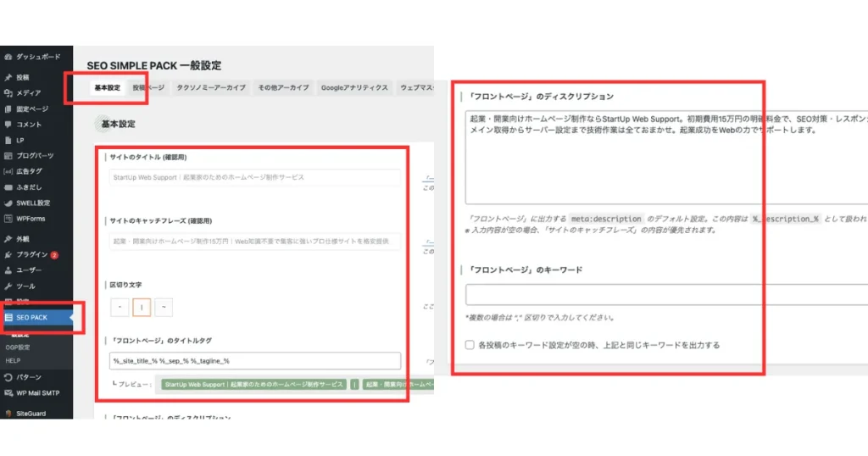Click the 「フロントページ」のキーワード label
Viewport: 868px width, 456px height.
pyautogui.click(x=525, y=270)
